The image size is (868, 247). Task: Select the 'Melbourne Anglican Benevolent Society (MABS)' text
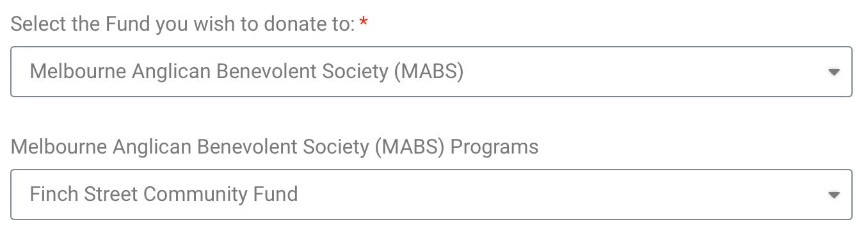246,72
